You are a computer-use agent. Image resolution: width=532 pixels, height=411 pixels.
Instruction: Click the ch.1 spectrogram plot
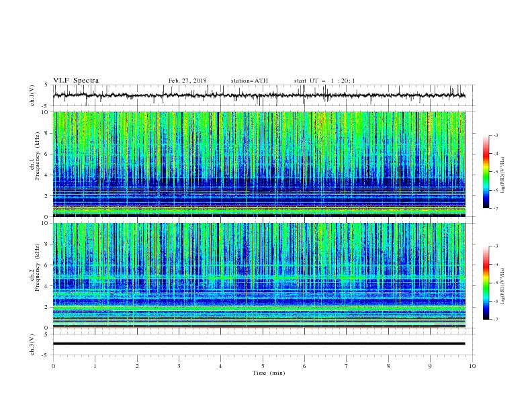pyautogui.click(x=259, y=164)
